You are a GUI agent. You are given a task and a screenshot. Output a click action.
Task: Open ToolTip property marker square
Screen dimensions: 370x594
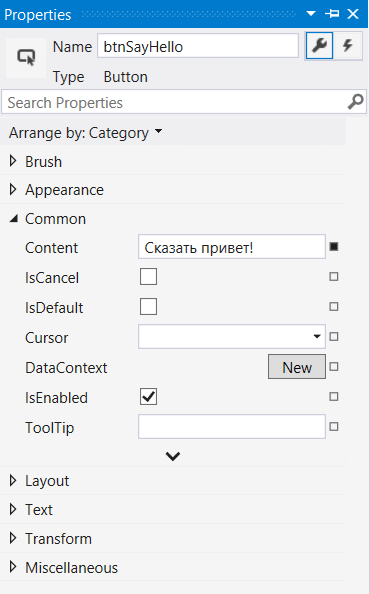[334, 427]
